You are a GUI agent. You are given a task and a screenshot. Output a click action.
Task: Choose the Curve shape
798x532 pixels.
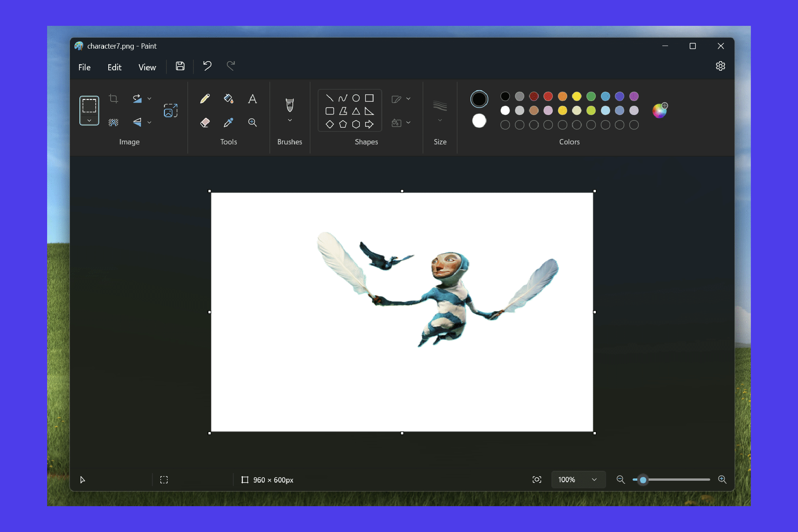343,98
